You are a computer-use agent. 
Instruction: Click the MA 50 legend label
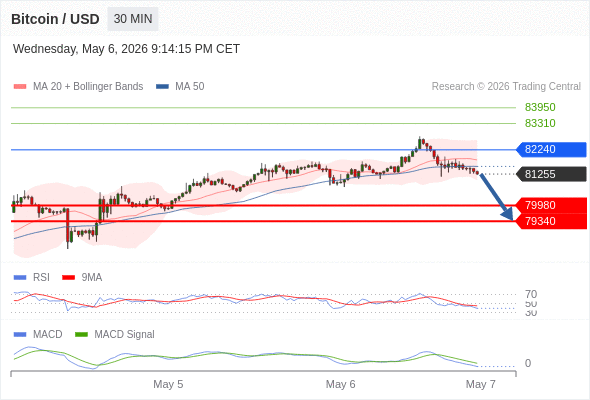(190, 87)
